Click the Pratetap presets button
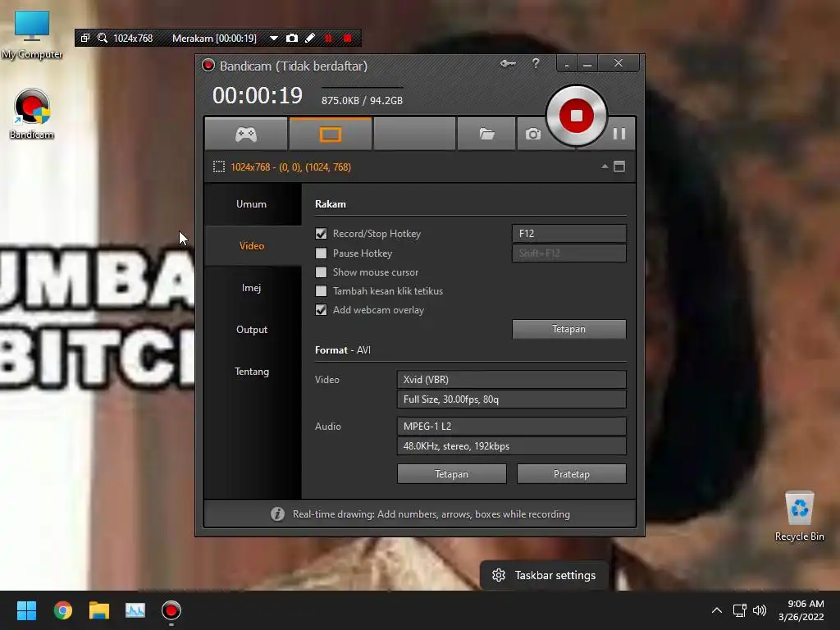Image resolution: width=840 pixels, height=630 pixels. coord(572,474)
